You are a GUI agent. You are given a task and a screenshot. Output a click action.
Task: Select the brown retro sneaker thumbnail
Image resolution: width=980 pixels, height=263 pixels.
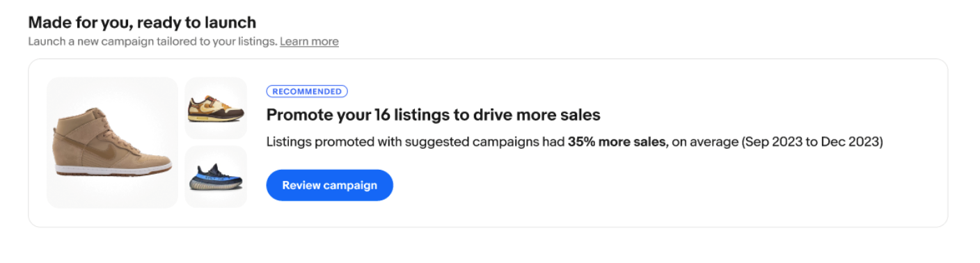tap(216, 108)
